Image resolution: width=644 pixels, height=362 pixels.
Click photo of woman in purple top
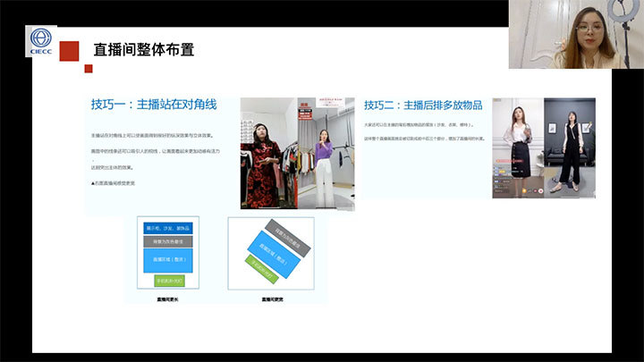click(326, 154)
